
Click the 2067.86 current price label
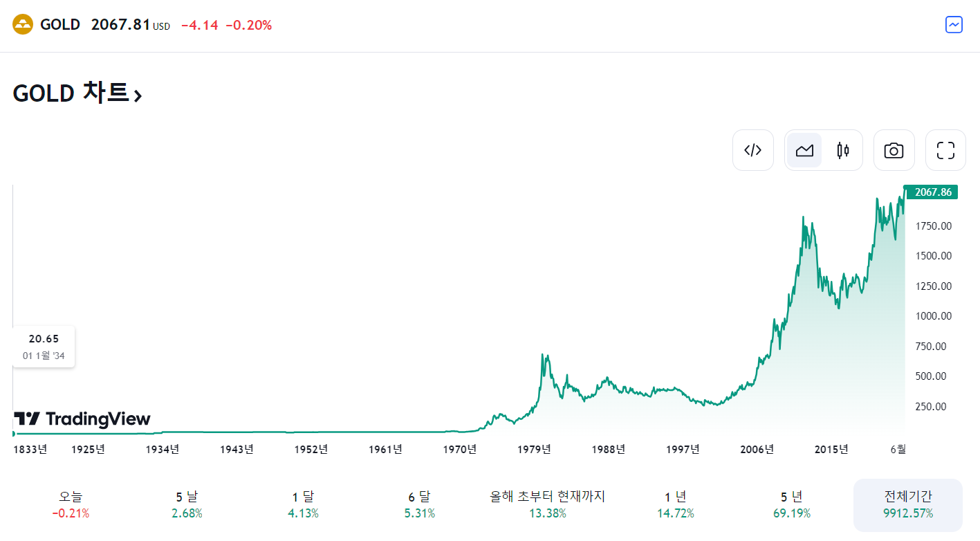click(931, 192)
